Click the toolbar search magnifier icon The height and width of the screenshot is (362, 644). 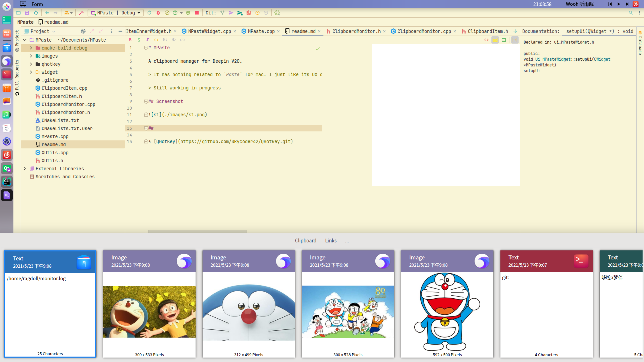click(x=631, y=13)
